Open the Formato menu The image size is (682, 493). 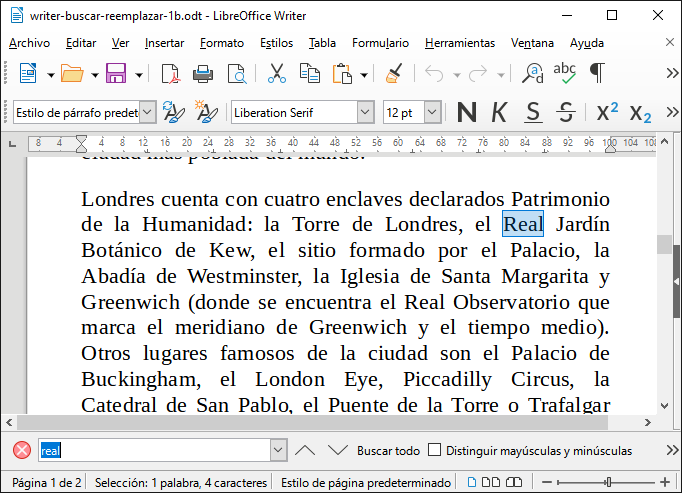[x=221, y=43]
